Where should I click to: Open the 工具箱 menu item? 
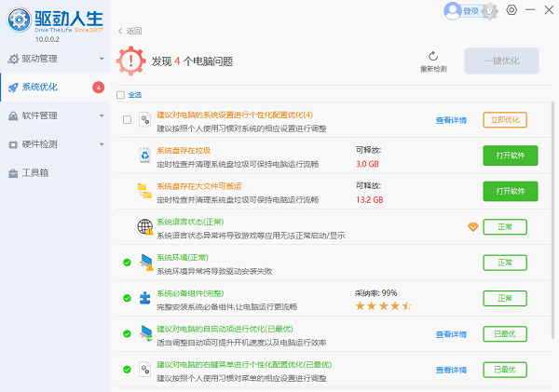point(55,173)
